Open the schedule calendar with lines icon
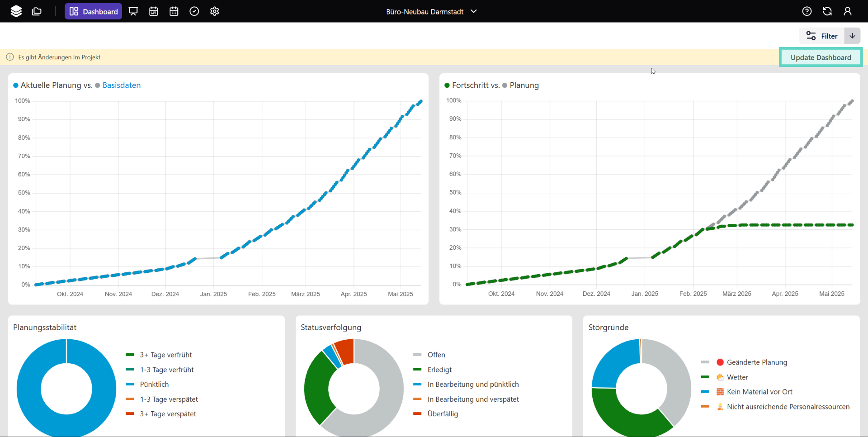Screen dimensions: 868x437 click(x=154, y=11)
